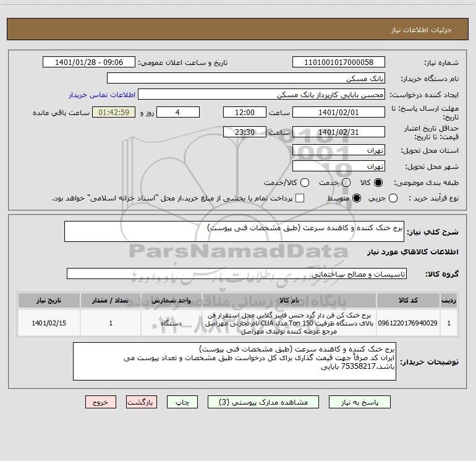
Task: Toggle the اسناد خزانه اسلامی payment checkbox
Action: 300,198
